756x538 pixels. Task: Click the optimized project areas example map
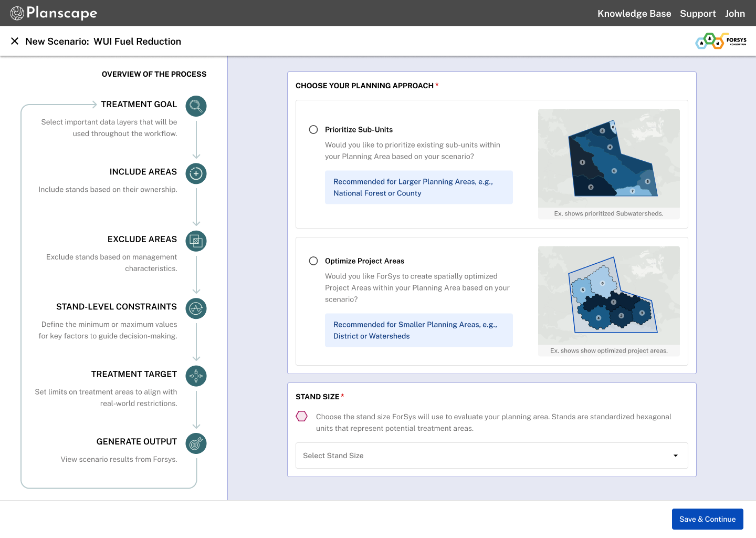coord(609,295)
